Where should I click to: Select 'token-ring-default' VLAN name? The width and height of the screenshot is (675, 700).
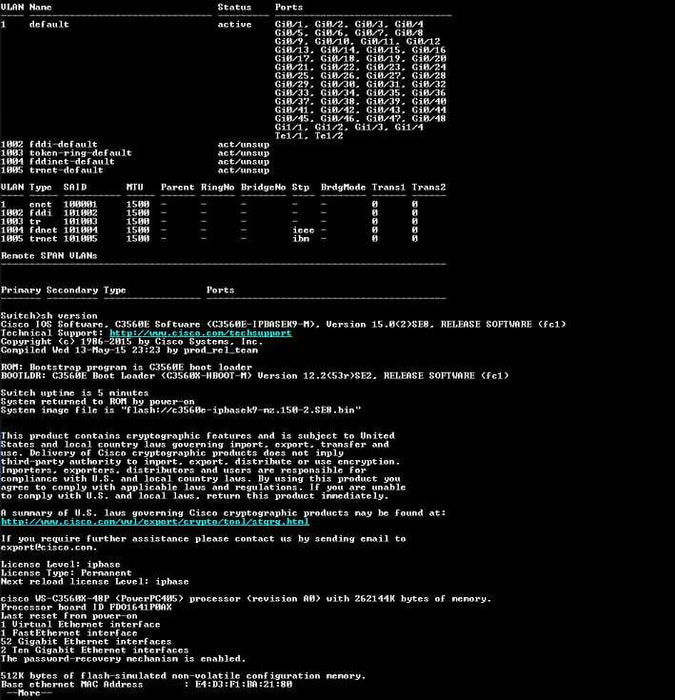[x=80, y=153]
